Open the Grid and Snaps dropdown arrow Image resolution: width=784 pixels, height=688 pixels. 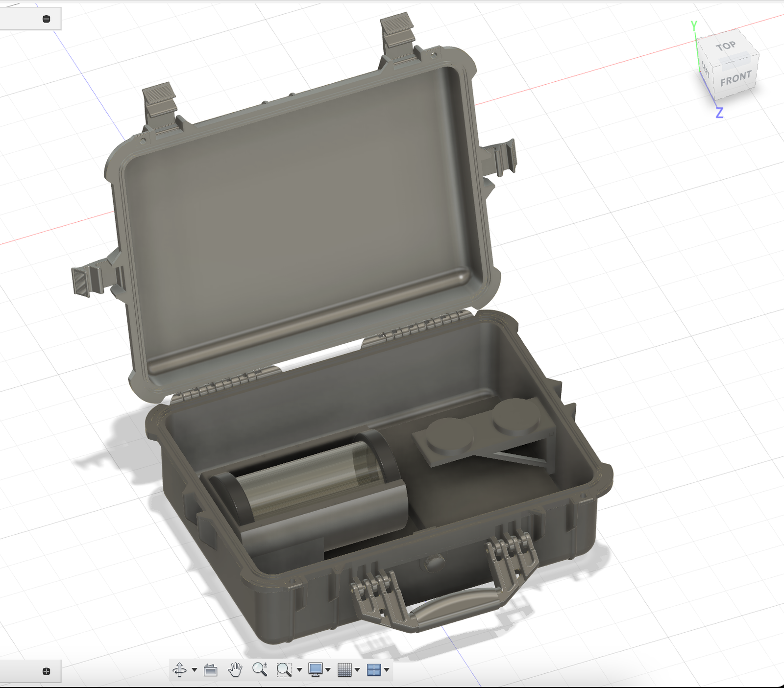coord(357,670)
